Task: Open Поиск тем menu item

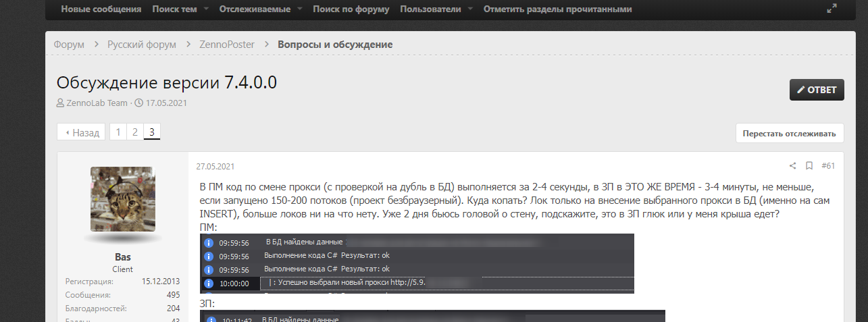Action: (x=175, y=9)
